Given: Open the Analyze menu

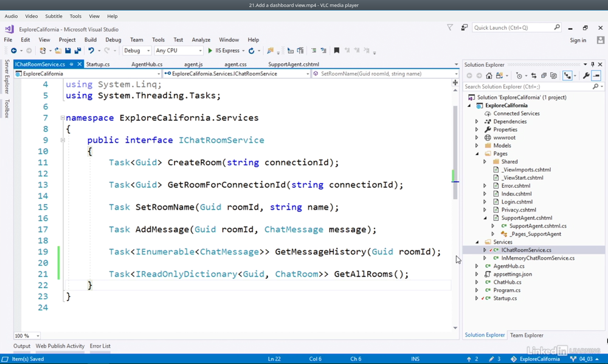Looking at the screenshot, I should click(x=201, y=40).
